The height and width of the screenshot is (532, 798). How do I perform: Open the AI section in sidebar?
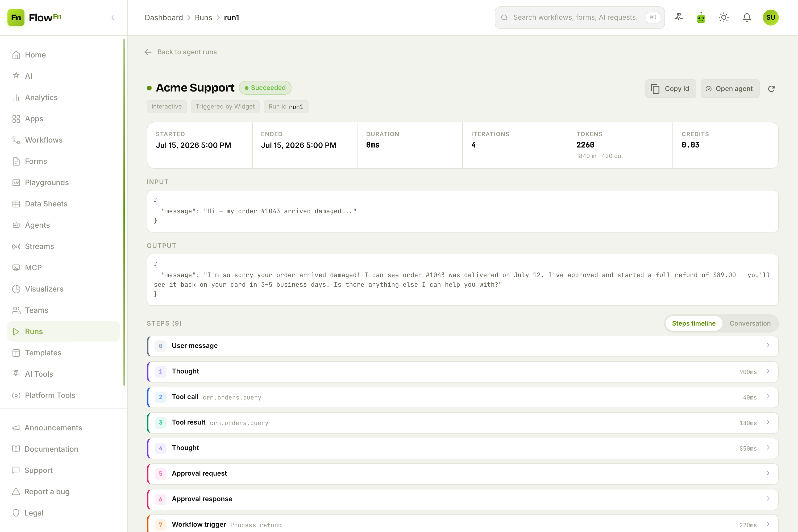(x=64, y=76)
